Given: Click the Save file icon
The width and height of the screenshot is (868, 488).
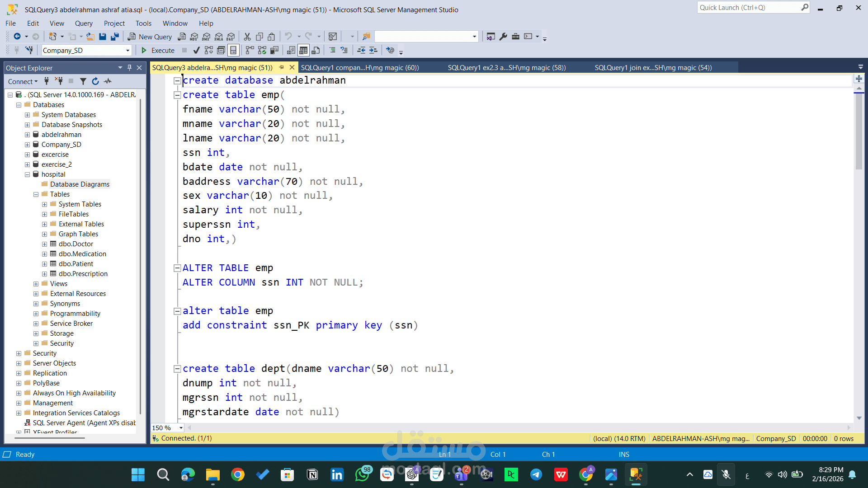Looking at the screenshot, I should coord(103,37).
